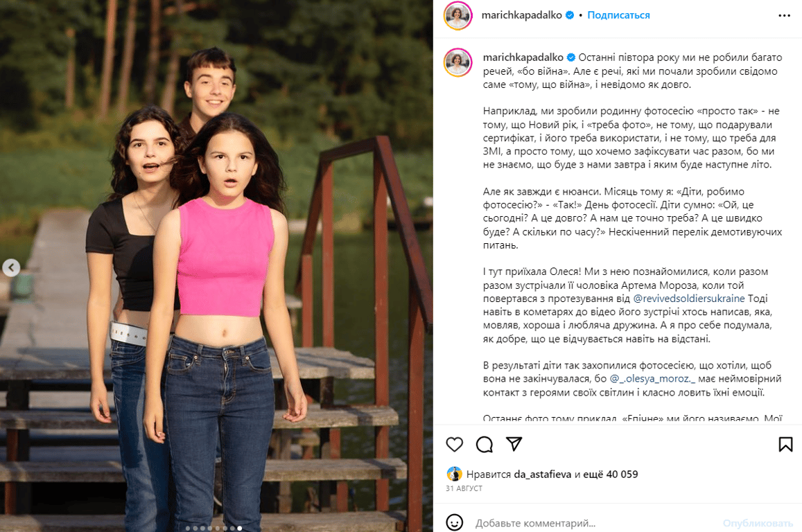Share the post via the paper plane icon
Image resolution: width=802 pixels, height=532 pixels.
[514, 443]
